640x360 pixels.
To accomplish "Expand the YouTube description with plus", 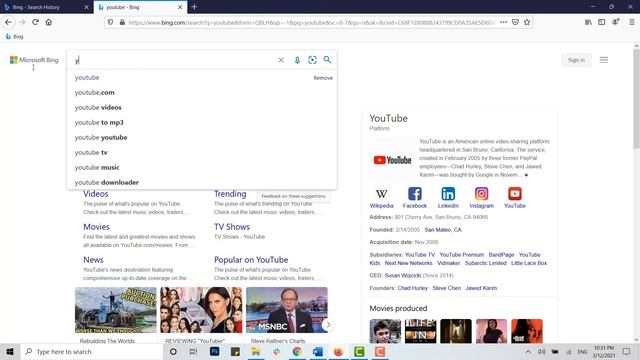I will point(526,175).
